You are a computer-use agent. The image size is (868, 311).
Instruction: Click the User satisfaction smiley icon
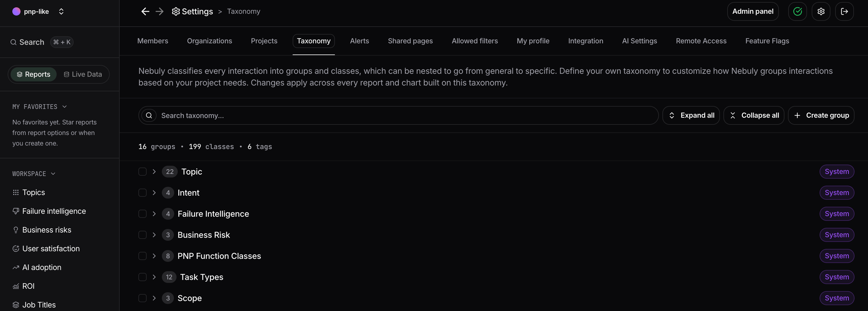[16, 248]
